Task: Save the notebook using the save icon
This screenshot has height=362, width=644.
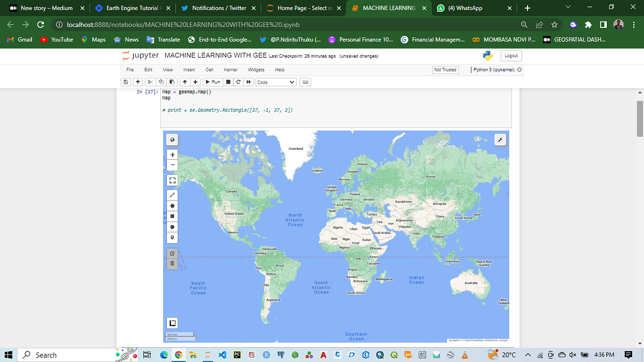Action: (x=126, y=82)
